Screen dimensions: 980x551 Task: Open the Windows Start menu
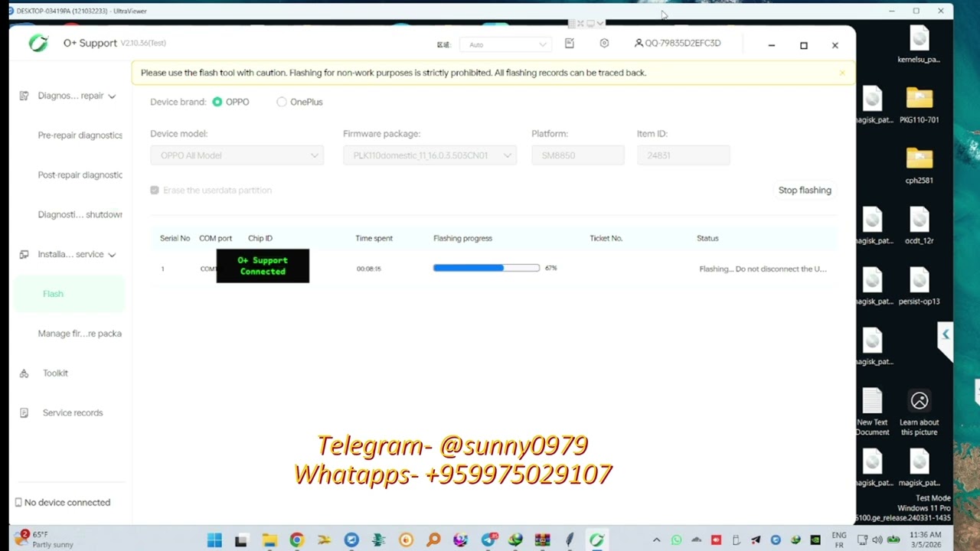click(x=214, y=540)
